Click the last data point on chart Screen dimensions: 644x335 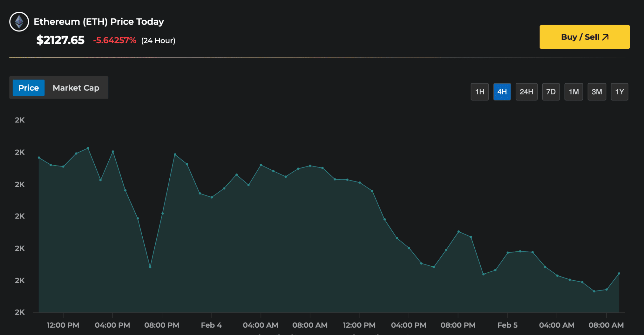pyautogui.click(x=619, y=273)
